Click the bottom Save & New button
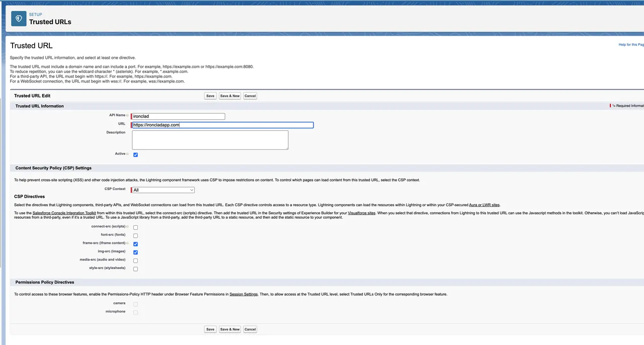644x345 pixels. click(x=230, y=329)
